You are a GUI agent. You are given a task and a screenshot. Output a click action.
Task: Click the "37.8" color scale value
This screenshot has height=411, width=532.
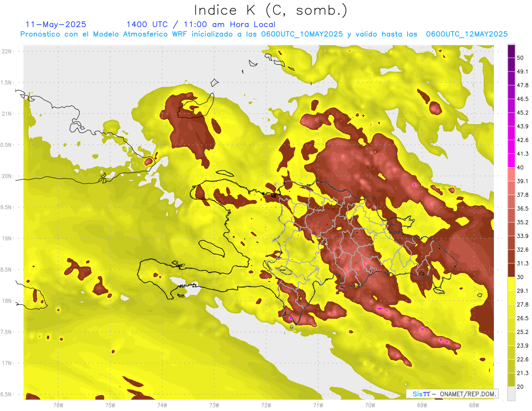(522, 195)
